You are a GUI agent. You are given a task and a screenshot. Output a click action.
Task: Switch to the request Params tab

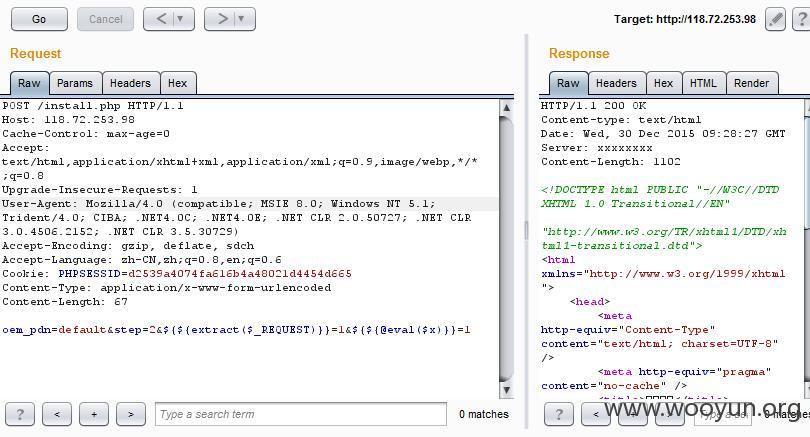(74, 83)
